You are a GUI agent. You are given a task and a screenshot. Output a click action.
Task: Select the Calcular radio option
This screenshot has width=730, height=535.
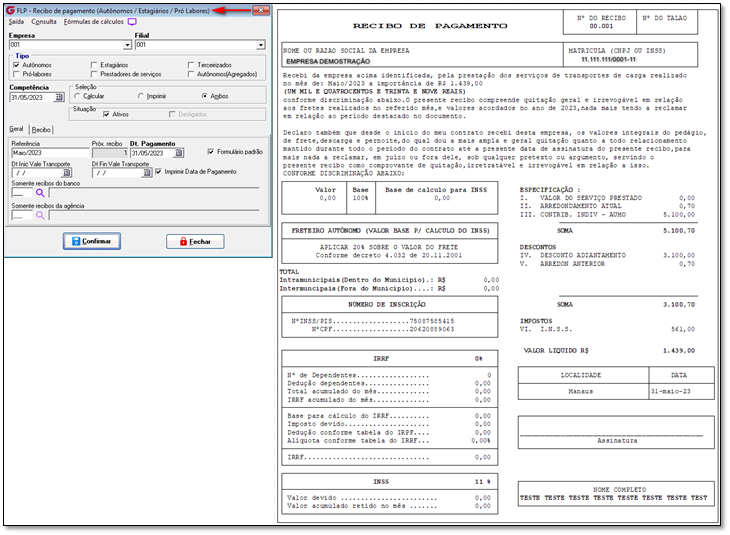click(x=77, y=96)
